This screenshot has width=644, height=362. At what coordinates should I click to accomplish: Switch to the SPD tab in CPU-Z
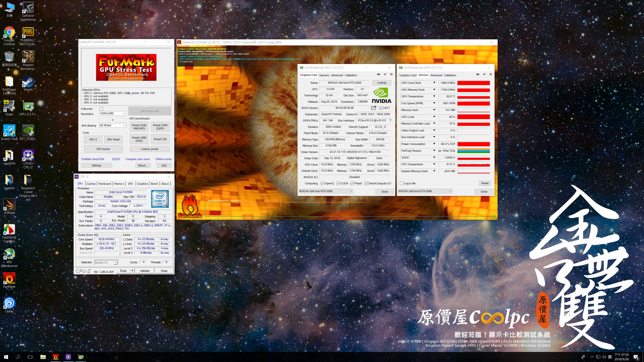130,184
